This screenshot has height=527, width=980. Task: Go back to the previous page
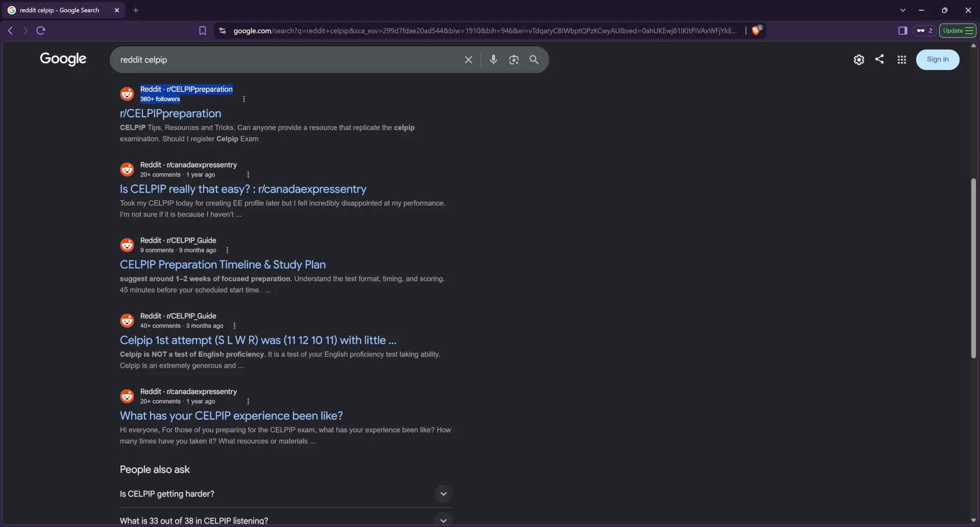10,31
